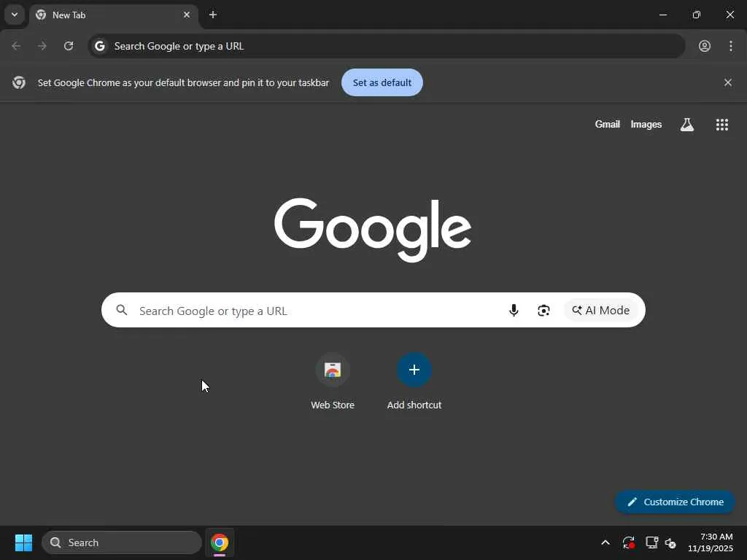
Task: Click the Set as default button
Action: [382, 82]
